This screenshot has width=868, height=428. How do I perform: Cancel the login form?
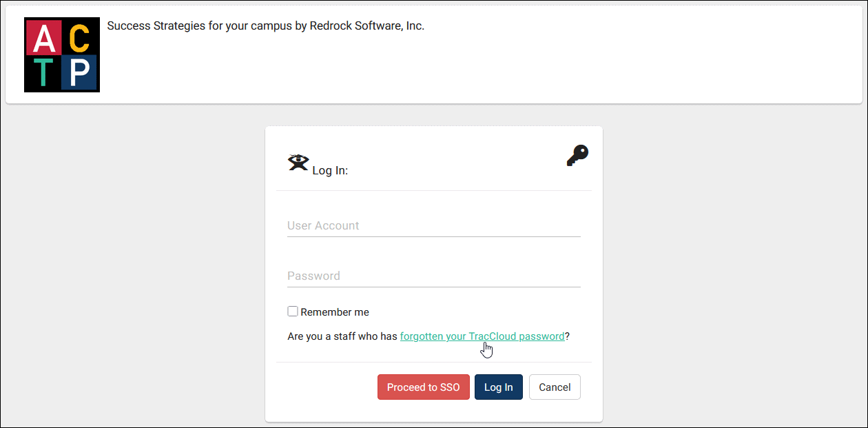tap(555, 387)
